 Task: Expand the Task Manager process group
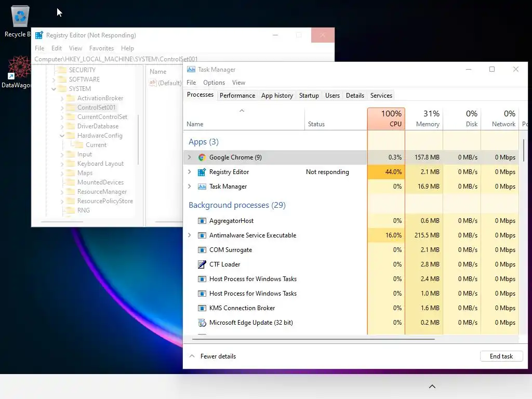point(190,187)
